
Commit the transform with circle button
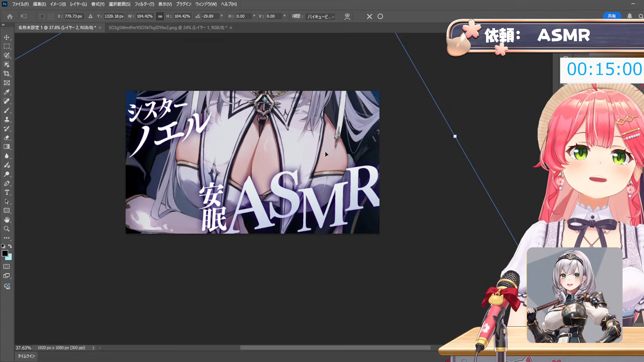(x=380, y=16)
